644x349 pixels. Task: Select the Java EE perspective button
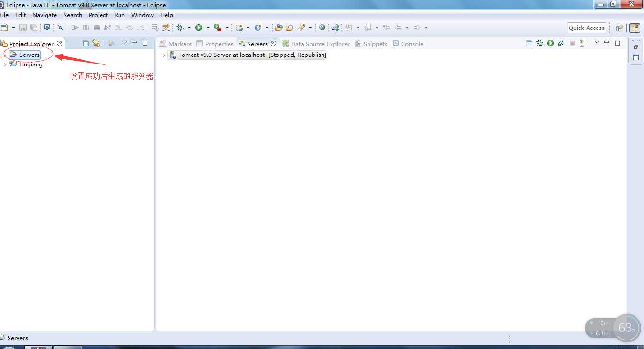635,28
